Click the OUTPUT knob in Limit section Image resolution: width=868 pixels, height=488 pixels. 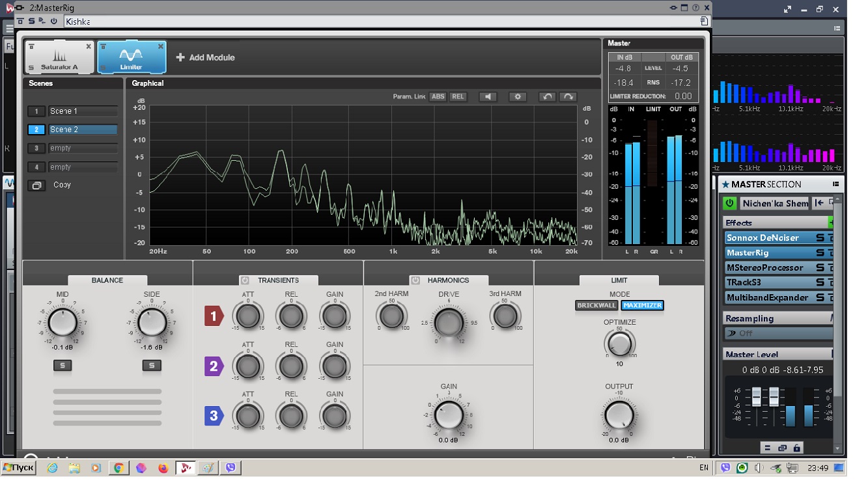tap(619, 414)
